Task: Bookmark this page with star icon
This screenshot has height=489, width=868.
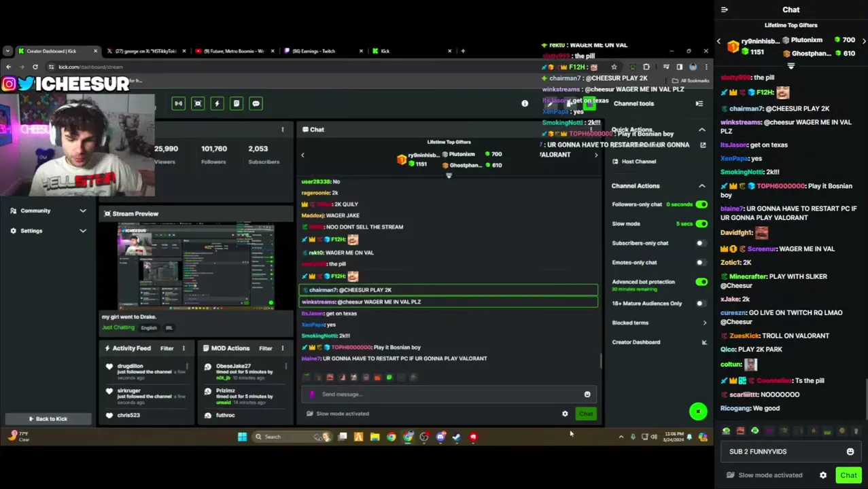Action: coord(614,67)
